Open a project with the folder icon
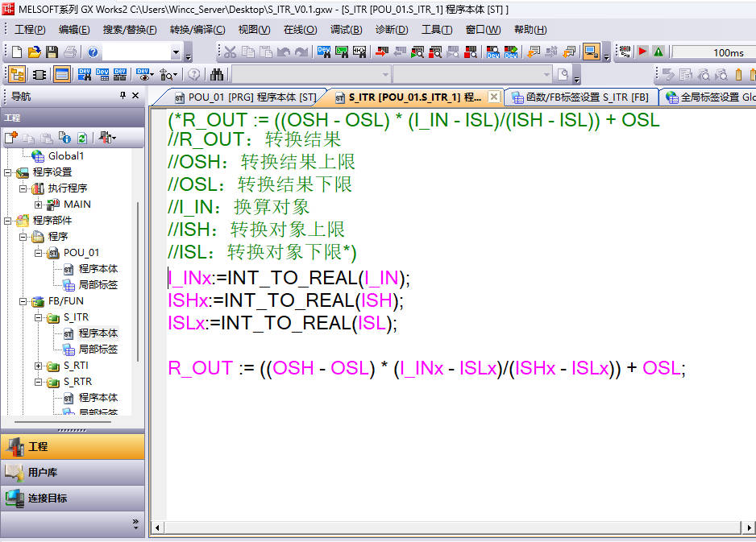 coord(34,52)
